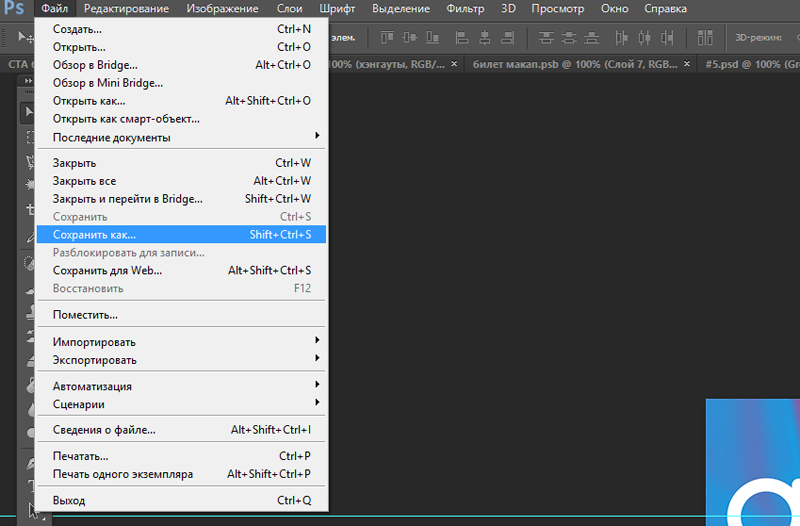Align bottom edges of layers

(433, 37)
